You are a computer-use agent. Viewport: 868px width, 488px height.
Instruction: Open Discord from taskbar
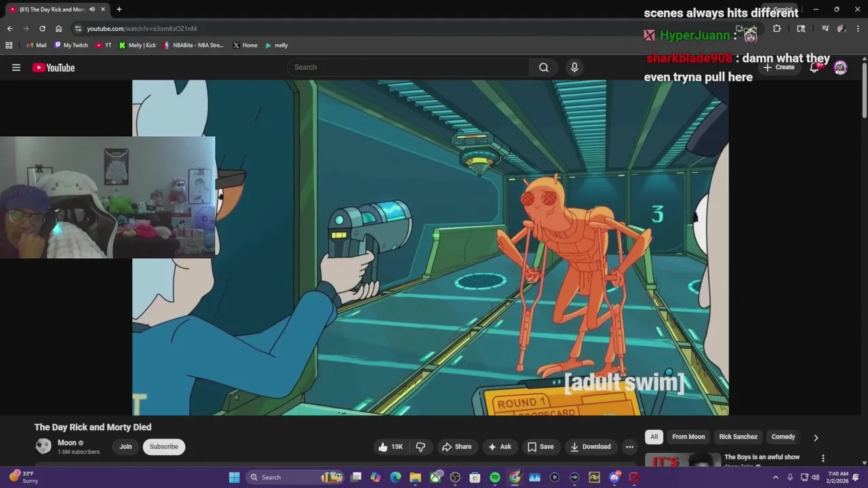[x=614, y=477]
